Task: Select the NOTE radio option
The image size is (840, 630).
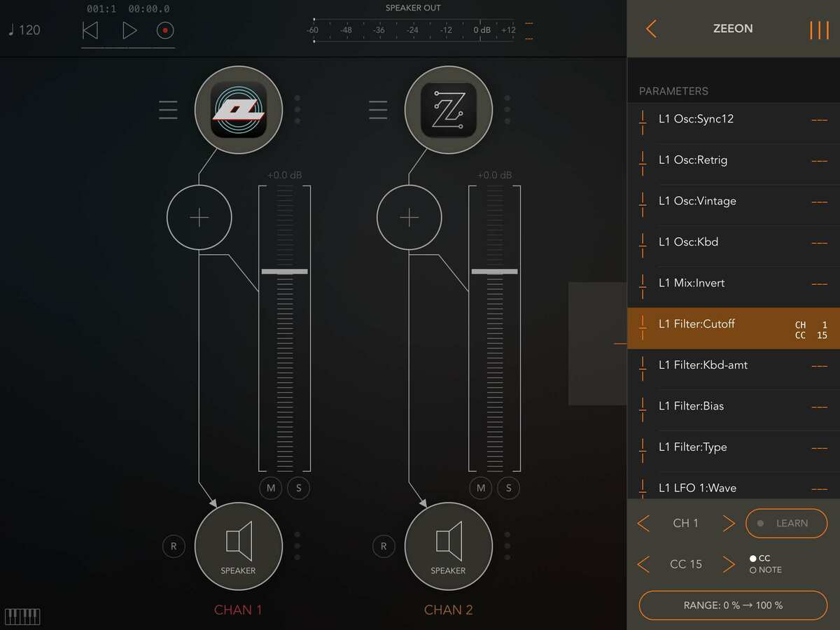Action: [765, 570]
